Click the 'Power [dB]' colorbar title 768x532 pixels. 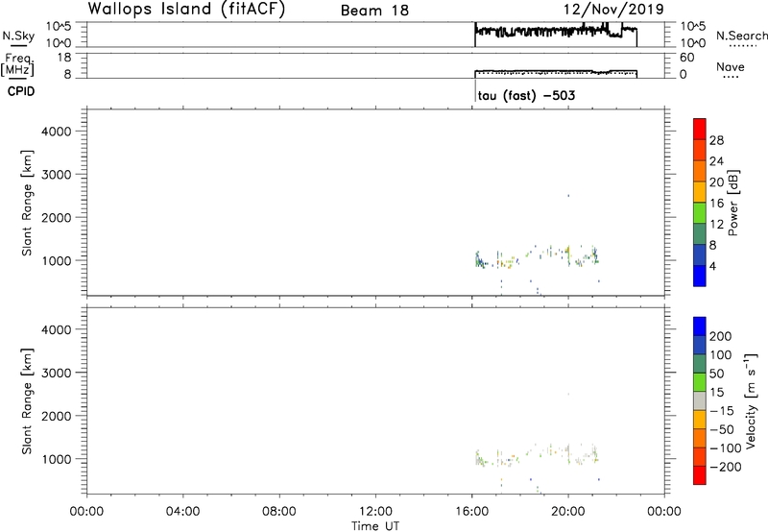point(732,203)
